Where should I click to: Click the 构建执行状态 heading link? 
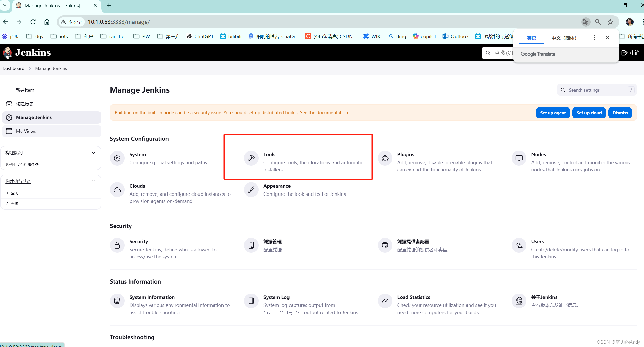click(x=18, y=181)
